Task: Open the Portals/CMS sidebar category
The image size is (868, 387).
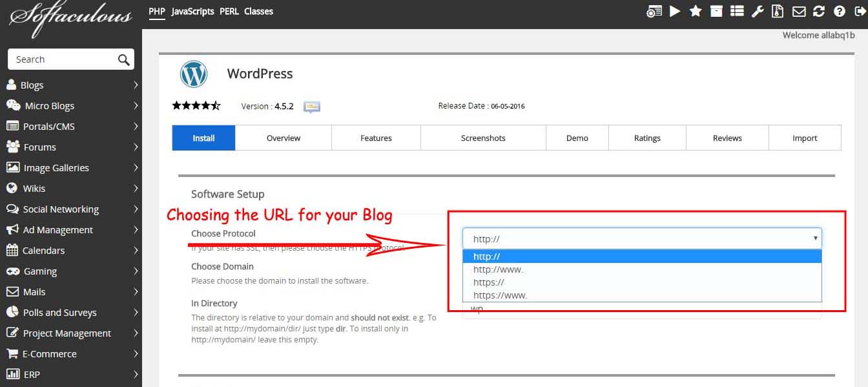Action: click(71, 126)
